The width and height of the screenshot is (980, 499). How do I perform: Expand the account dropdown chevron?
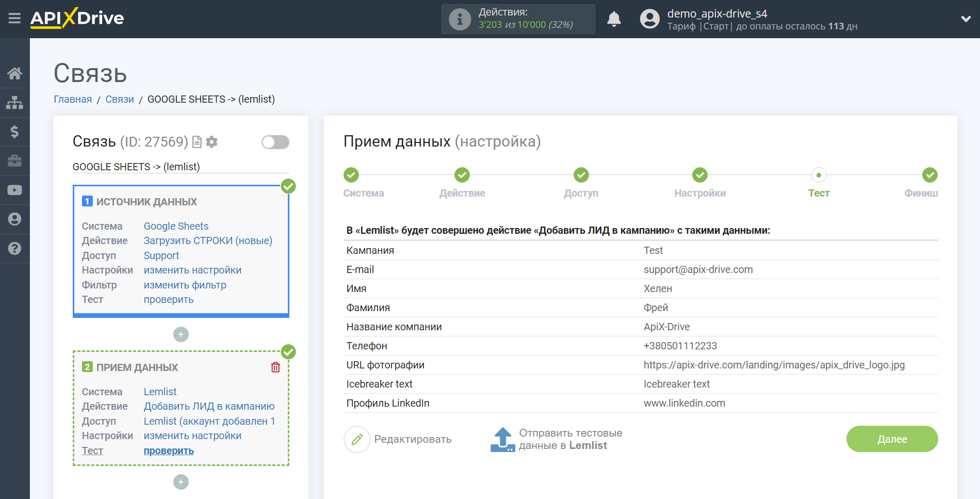[966, 19]
